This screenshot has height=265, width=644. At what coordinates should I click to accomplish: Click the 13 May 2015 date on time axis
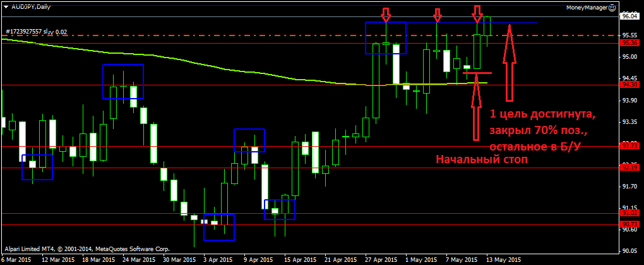(x=504, y=260)
